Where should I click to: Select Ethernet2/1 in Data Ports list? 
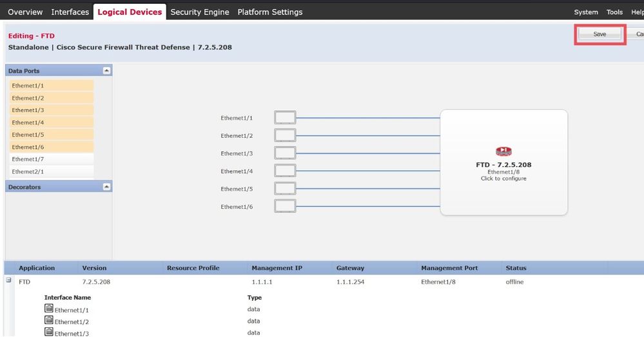coord(52,171)
